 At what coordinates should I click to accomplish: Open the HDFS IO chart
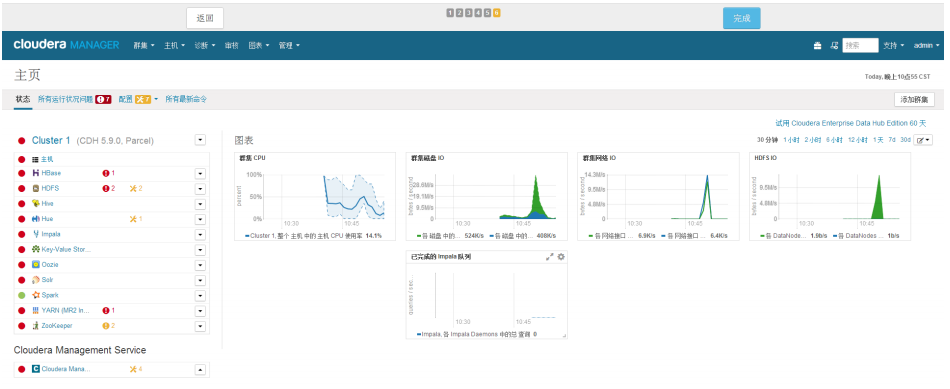(829, 196)
